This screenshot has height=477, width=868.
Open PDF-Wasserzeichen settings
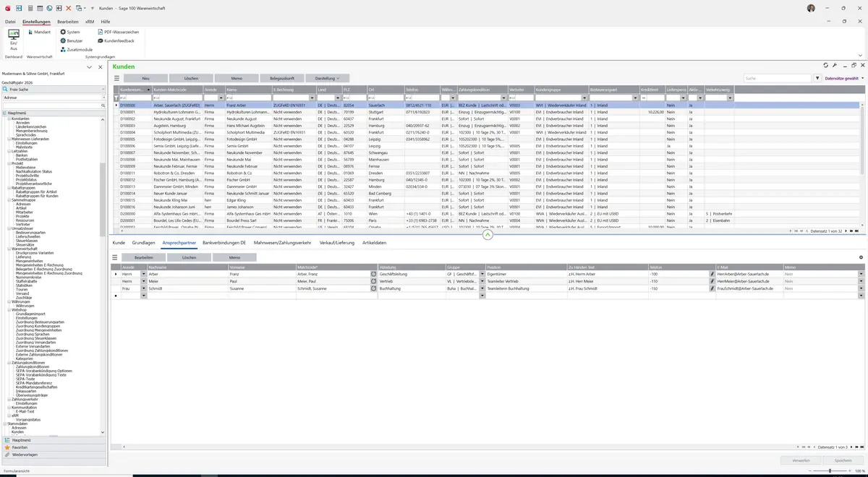coord(118,33)
